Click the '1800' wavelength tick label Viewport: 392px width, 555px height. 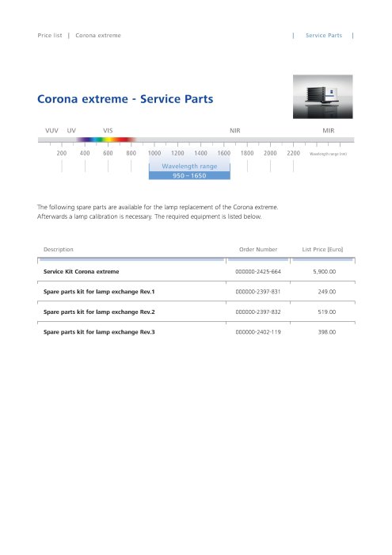pyautogui.click(x=247, y=153)
